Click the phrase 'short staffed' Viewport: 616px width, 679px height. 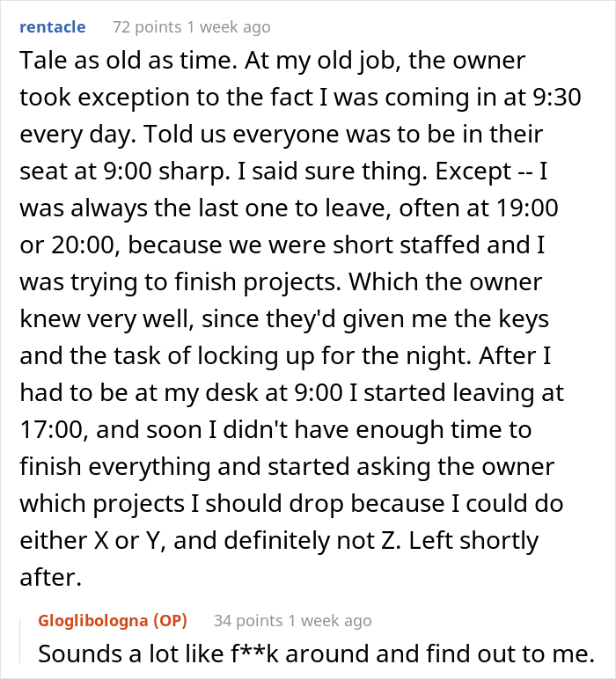point(407,245)
